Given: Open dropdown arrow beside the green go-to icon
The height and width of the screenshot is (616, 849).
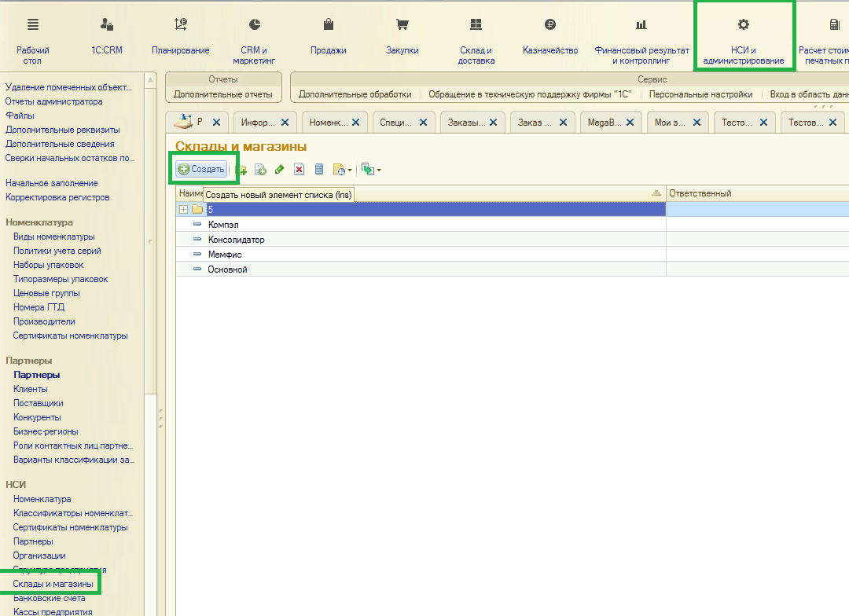Looking at the screenshot, I should pyautogui.click(x=379, y=170).
